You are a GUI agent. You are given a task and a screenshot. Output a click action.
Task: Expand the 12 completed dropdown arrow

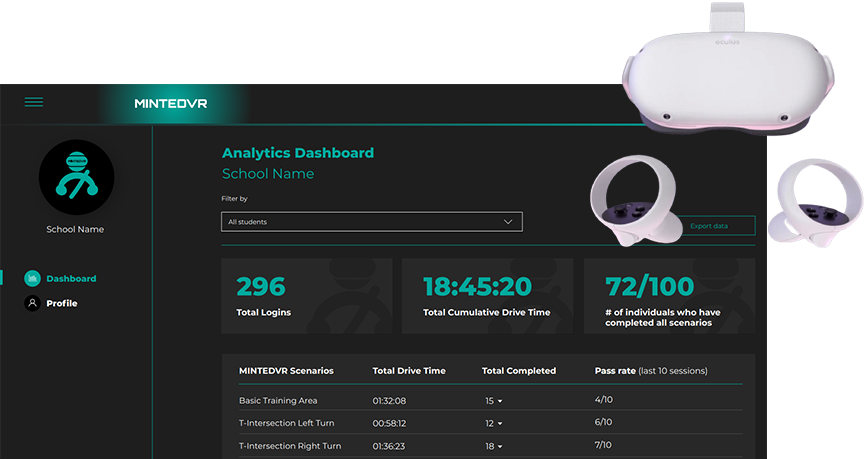click(x=500, y=424)
